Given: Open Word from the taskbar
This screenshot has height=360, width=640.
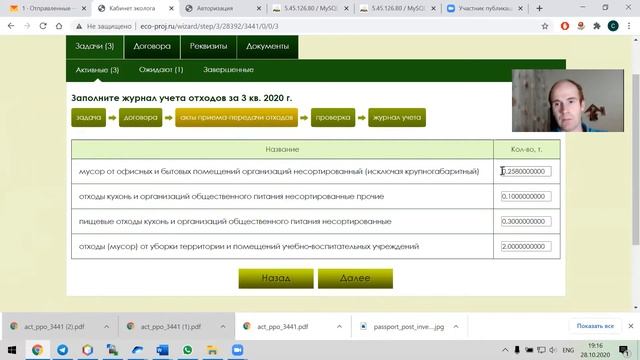Looking at the screenshot, I should (162, 350).
